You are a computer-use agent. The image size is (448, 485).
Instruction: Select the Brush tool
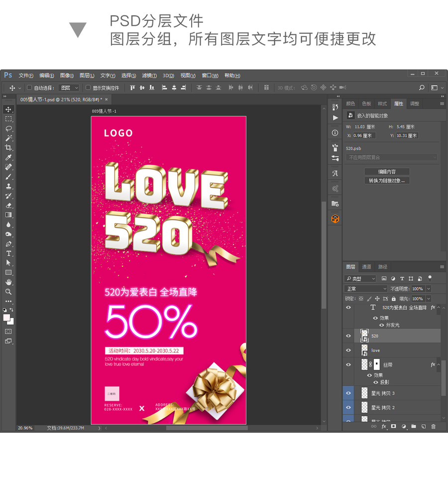pyautogui.click(x=8, y=177)
